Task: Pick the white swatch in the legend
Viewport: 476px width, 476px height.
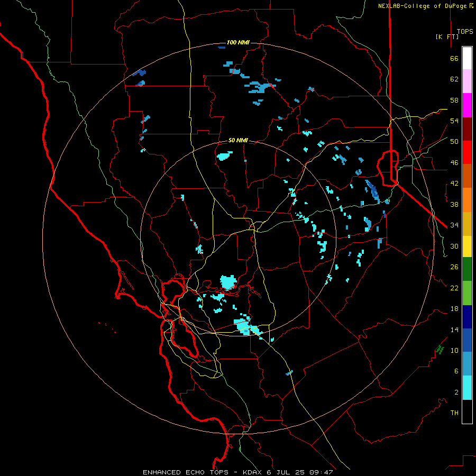Action: (x=467, y=58)
